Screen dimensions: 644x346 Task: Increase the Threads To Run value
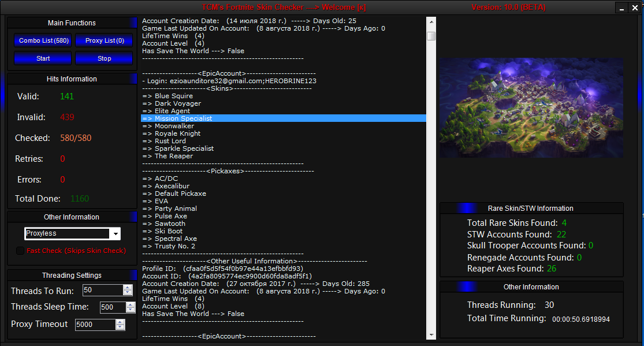(x=128, y=288)
